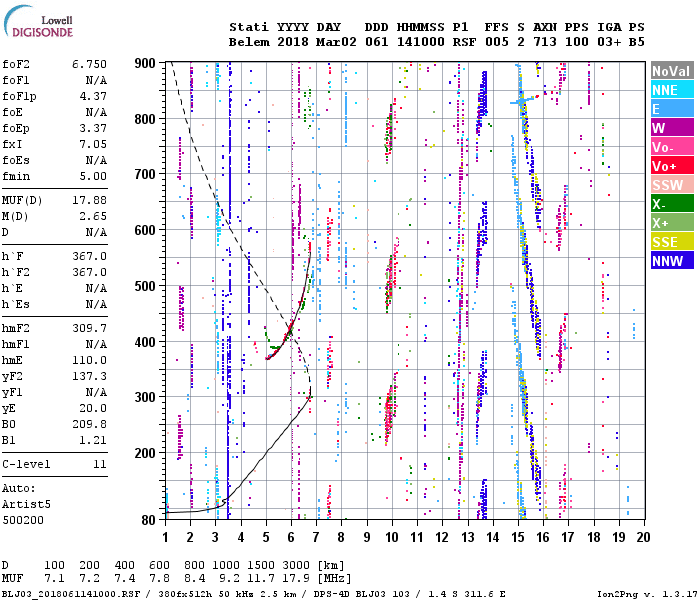The image size is (700, 600).
Task: Click the fxI value 7.05
Action: point(93,144)
